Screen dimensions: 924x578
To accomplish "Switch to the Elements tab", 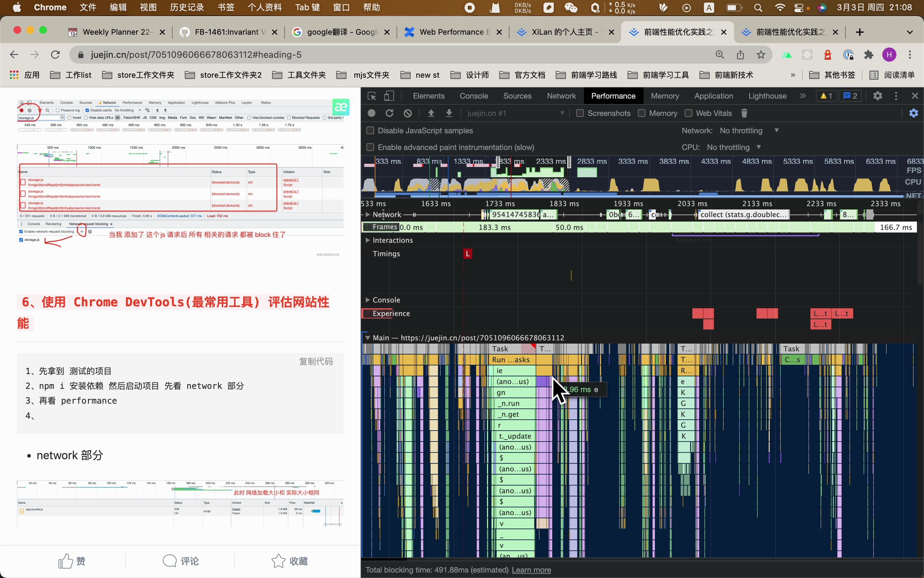I will pos(428,96).
